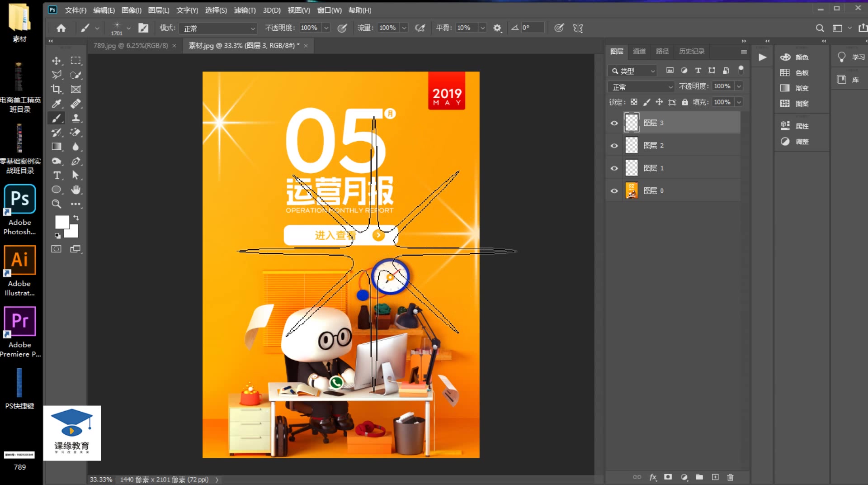Image resolution: width=868 pixels, height=485 pixels.
Task: Select the Rectangular Marquee tool
Action: pyautogui.click(x=75, y=61)
